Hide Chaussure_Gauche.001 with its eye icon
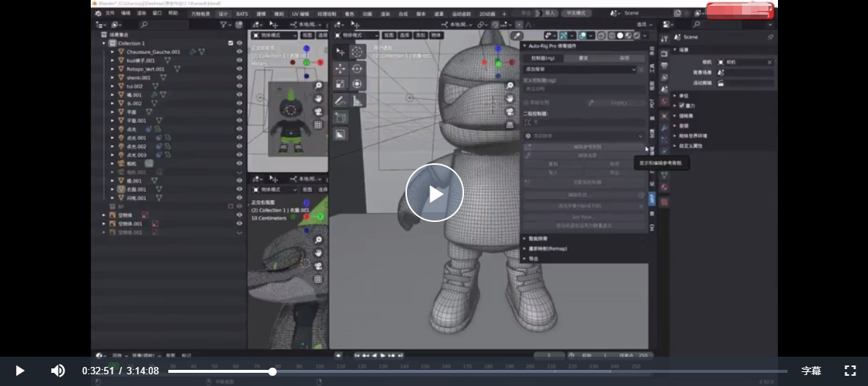The height and width of the screenshot is (386, 868). coord(240,51)
